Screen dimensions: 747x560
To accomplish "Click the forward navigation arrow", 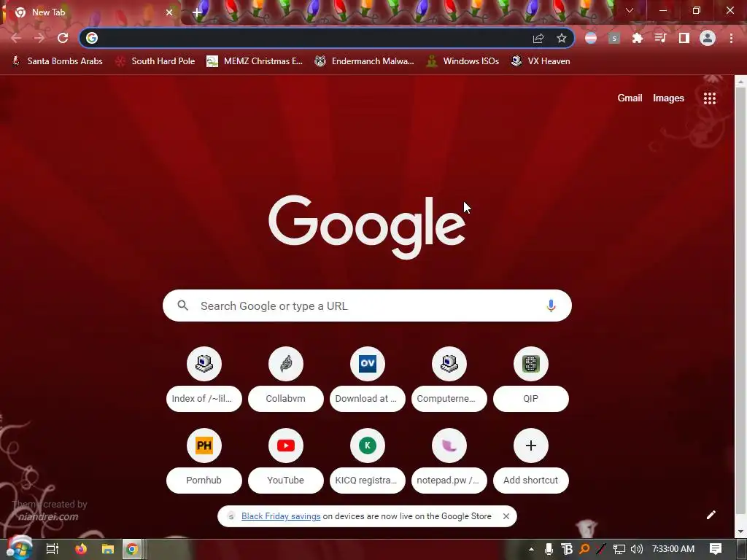I will point(39,38).
